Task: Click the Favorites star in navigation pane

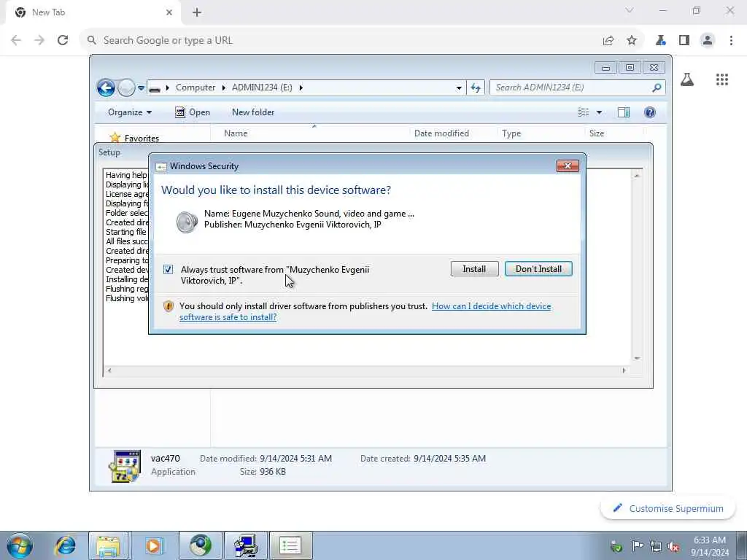Action: (115, 138)
